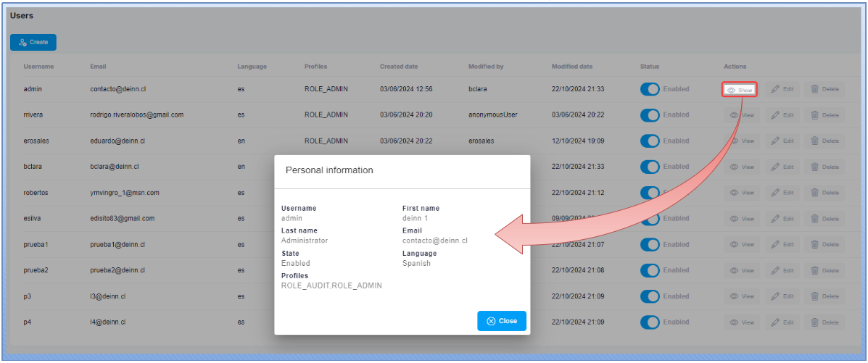Click the Create user button
The image size is (868, 363).
[33, 43]
